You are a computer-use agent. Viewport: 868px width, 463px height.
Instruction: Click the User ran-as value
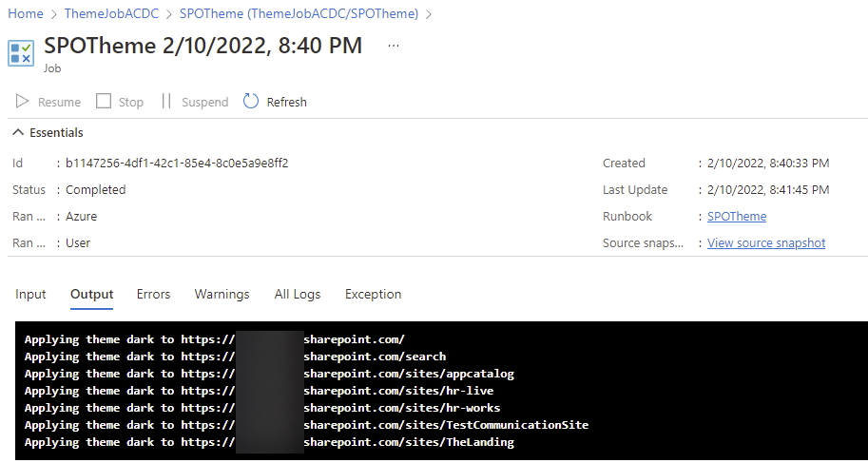point(78,243)
